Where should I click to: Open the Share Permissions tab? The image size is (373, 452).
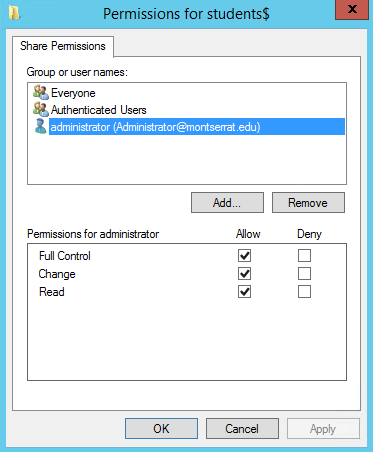coord(63,46)
